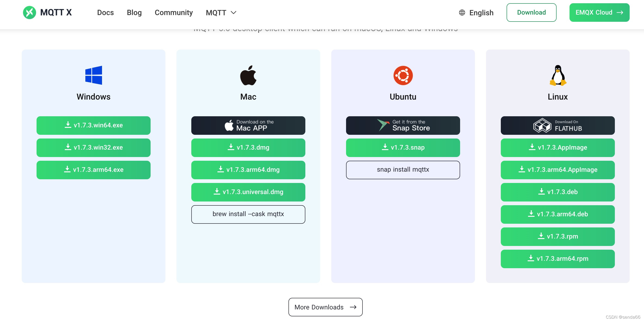The image size is (644, 321).
Task: Download v1.7.3.win64.exe for Windows
Action: (x=93, y=125)
